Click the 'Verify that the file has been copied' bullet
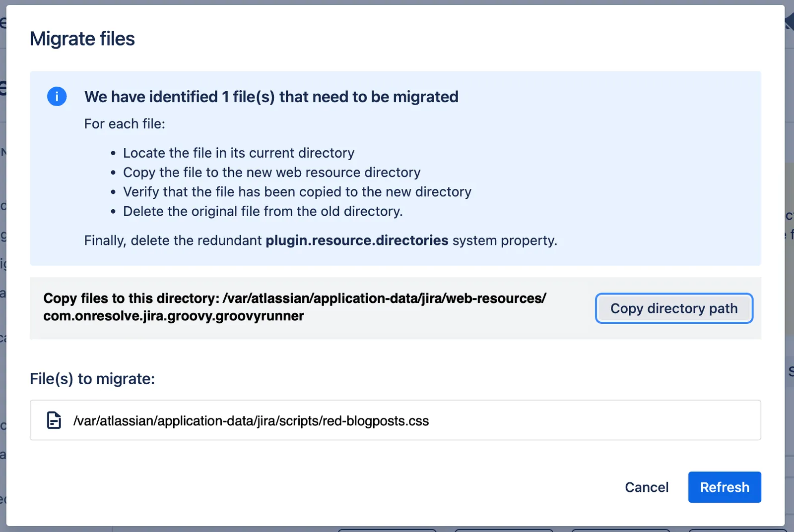Screen dimensions: 794x532 tap(297, 191)
